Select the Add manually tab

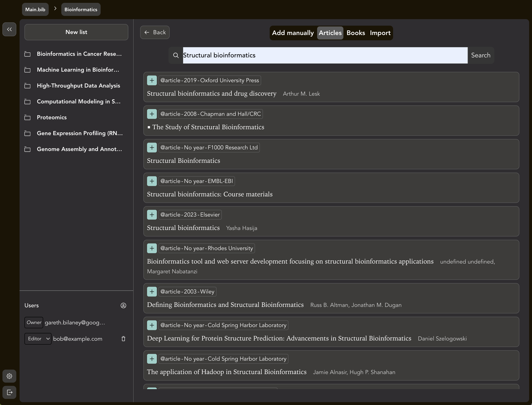click(x=293, y=33)
